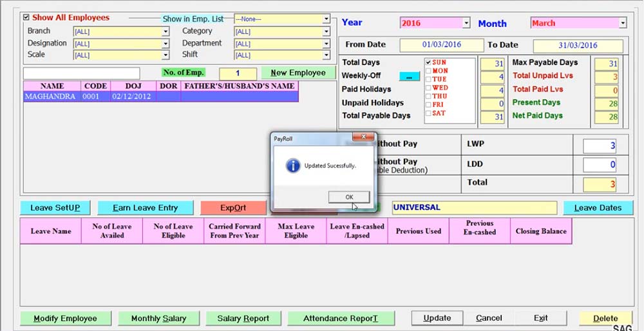
Task: Open the Year dropdown
Action: 466,23
